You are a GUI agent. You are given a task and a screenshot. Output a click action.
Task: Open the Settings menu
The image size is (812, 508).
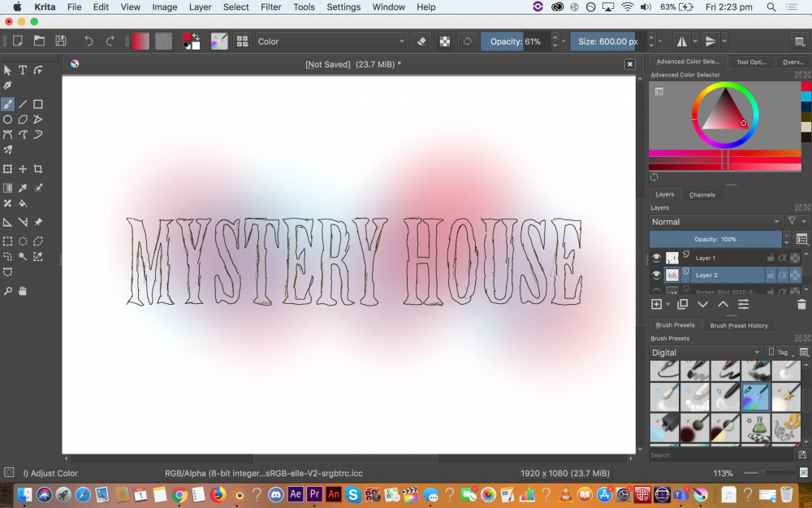click(x=343, y=7)
